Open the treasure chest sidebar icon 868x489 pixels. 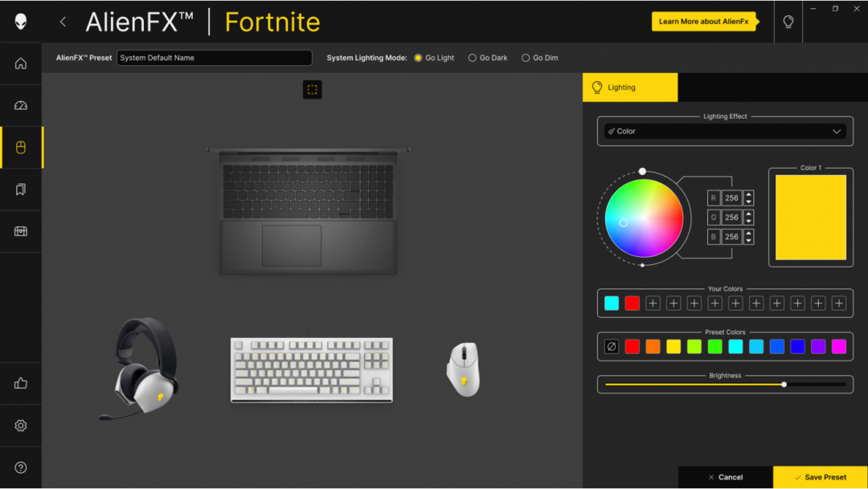point(20,232)
